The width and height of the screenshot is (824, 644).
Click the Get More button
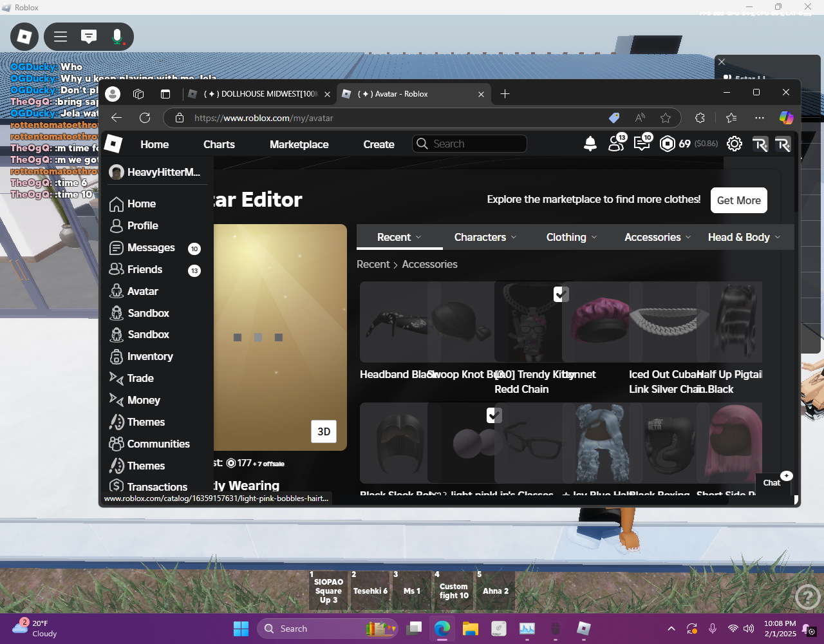click(x=739, y=200)
